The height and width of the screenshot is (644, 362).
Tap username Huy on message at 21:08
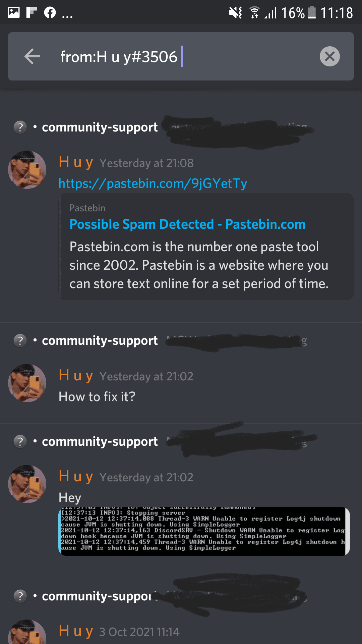tap(76, 162)
